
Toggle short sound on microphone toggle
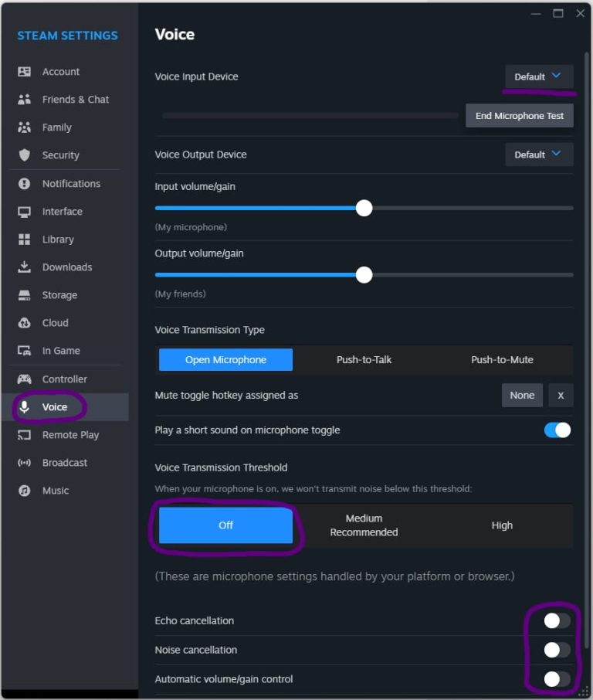pyautogui.click(x=557, y=430)
